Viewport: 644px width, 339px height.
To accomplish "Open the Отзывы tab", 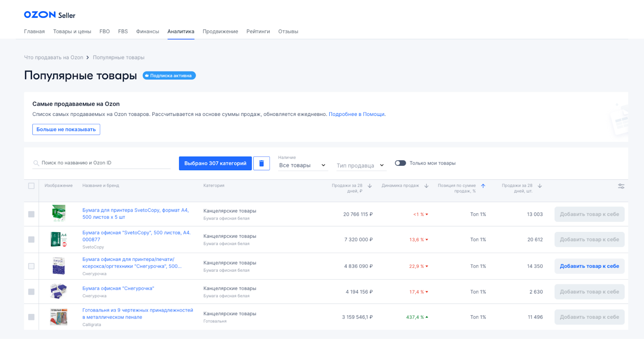I will [288, 31].
